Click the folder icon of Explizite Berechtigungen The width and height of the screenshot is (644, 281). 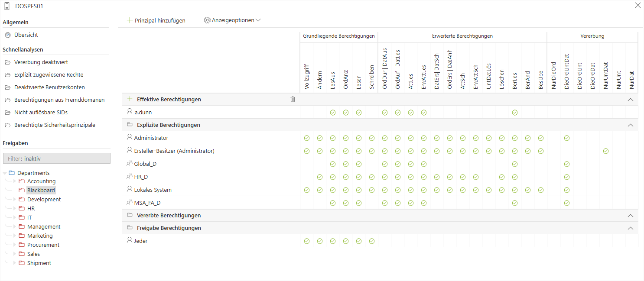point(130,125)
